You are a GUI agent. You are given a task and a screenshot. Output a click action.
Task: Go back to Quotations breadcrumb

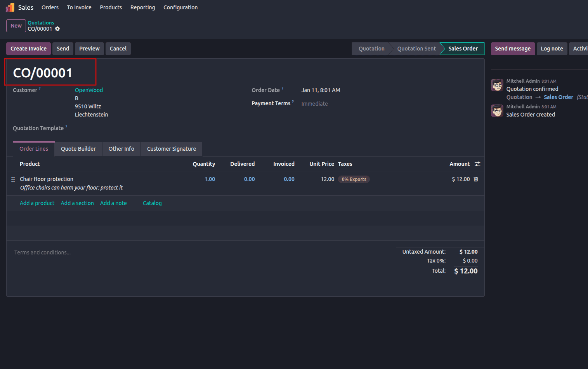tap(41, 23)
